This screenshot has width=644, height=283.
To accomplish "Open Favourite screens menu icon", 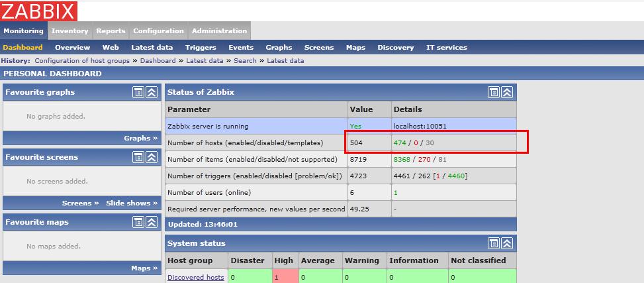I will 138,157.
